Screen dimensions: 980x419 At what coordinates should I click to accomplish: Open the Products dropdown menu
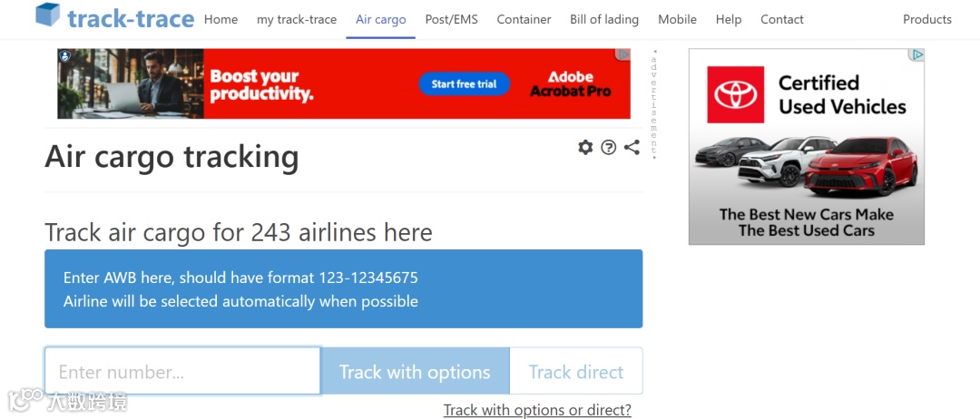coord(926,19)
